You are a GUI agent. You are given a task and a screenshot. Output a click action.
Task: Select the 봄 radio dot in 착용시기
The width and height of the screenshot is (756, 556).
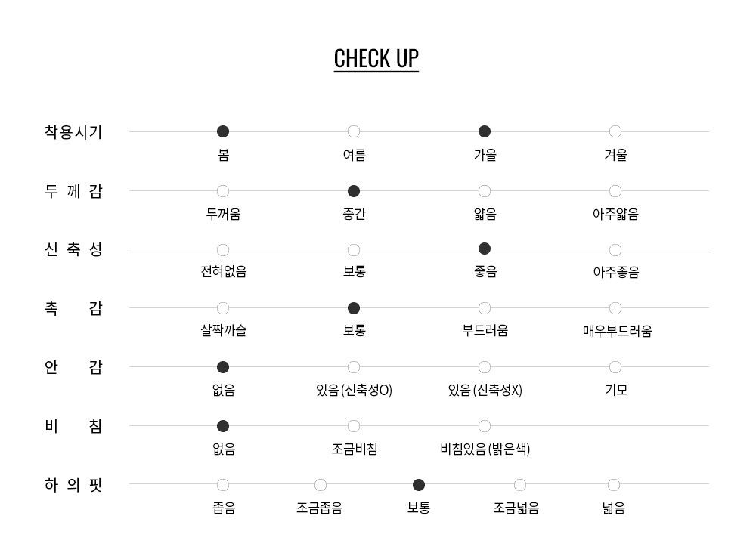[223, 131]
